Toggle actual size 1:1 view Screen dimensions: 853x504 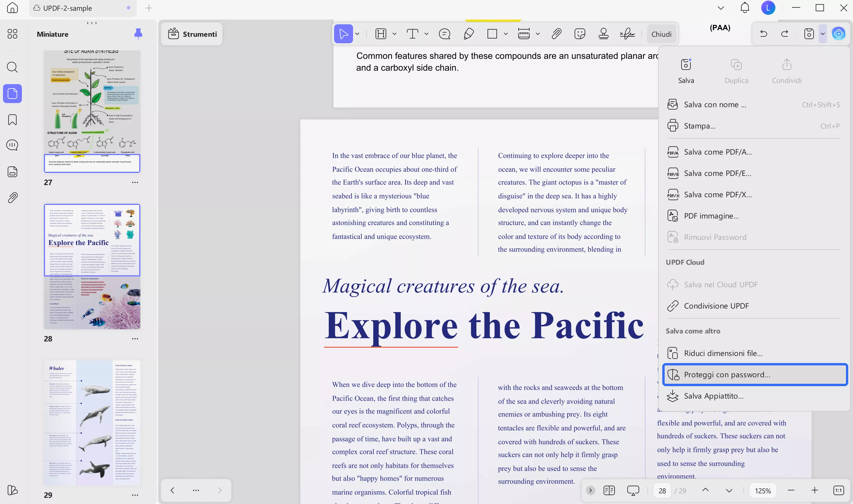click(x=838, y=490)
